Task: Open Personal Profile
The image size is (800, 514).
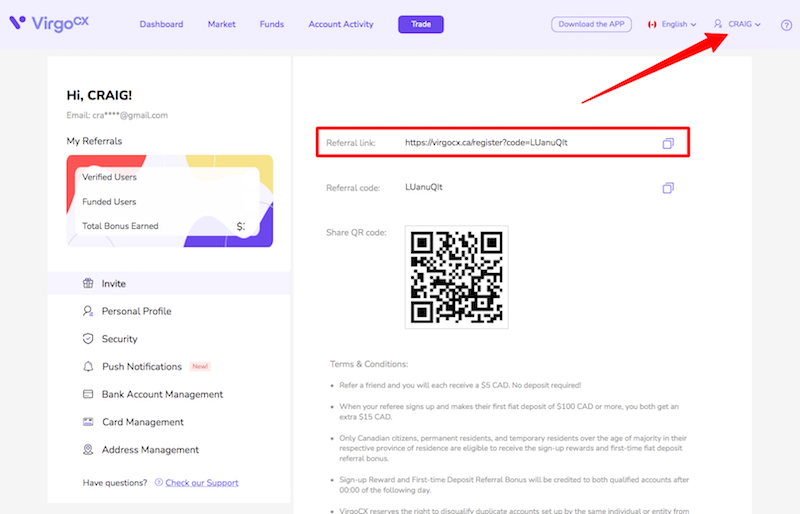Action: [136, 311]
